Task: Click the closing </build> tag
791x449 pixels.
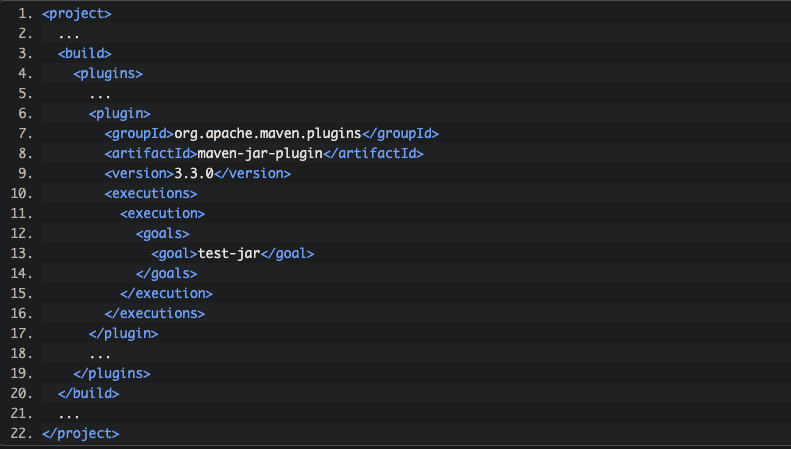Action: pos(89,393)
